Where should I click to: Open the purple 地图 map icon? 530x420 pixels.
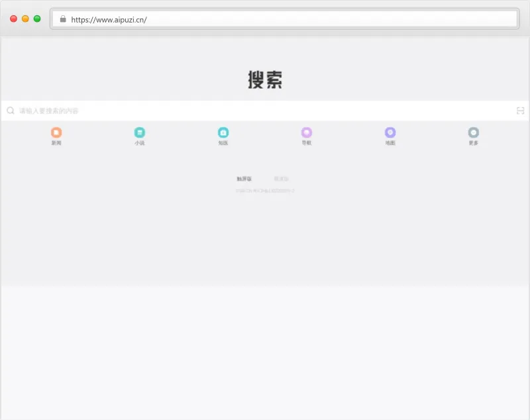coord(390,132)
